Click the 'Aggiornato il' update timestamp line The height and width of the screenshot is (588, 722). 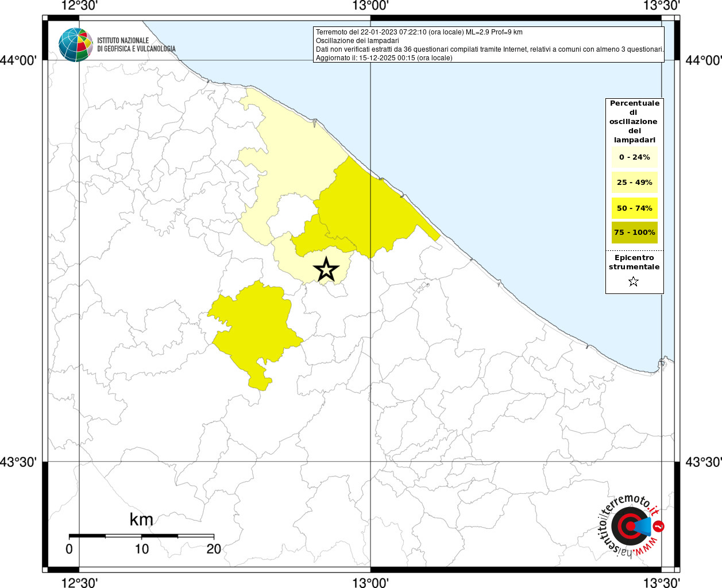point(384,58)
